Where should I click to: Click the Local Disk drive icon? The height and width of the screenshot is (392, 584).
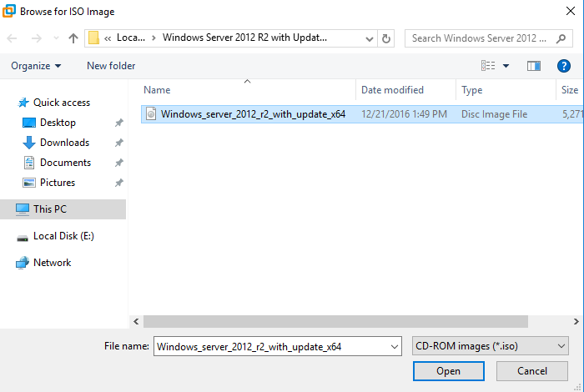tap(23, 239)
